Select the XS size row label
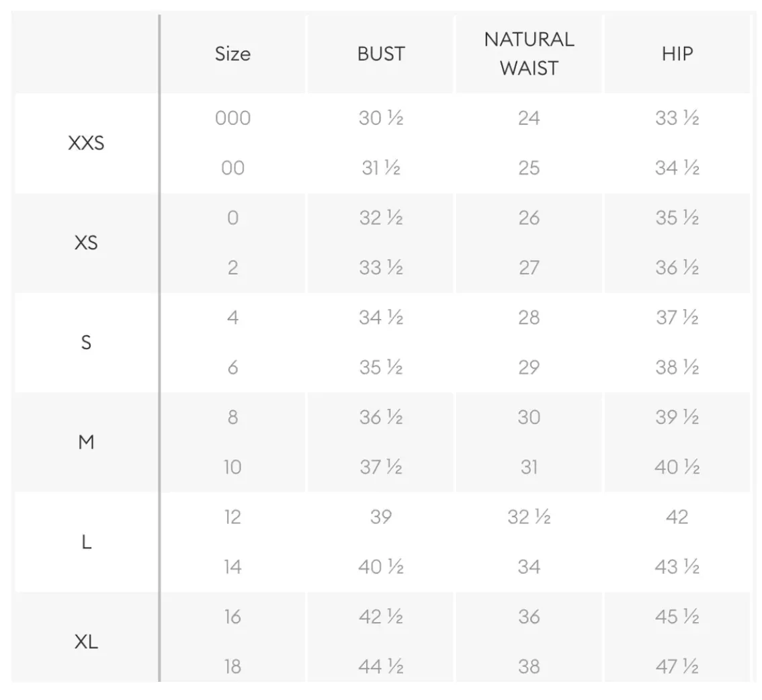762x700 pixels. (x=86, y=243)
